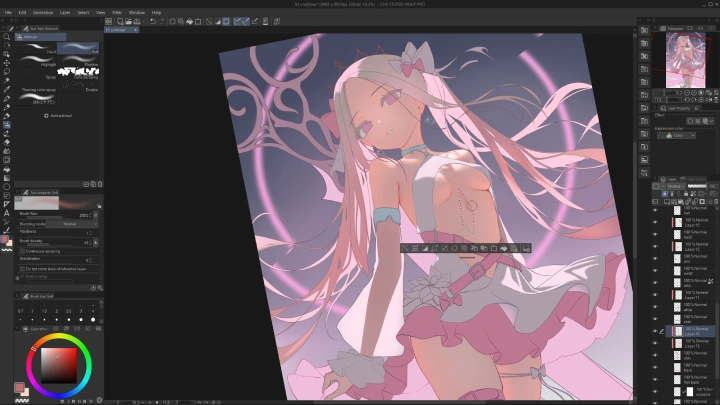Enable Do not cross lines of reference layer

click(x=22, y=269)
